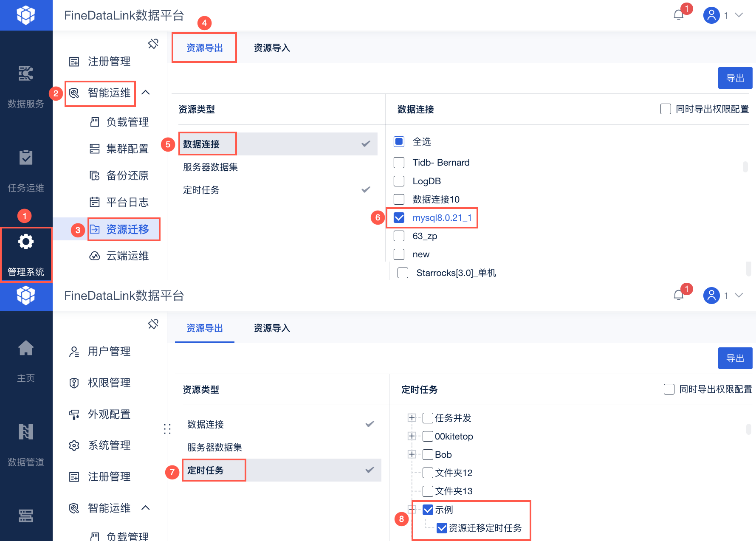The height and width of the screenshot is (541, 756).
Task: Switch to the top 资源导入 tab
Action: point(272,48)
